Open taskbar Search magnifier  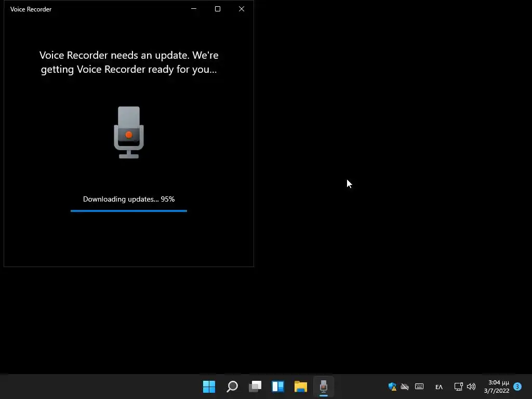[232, 387]
